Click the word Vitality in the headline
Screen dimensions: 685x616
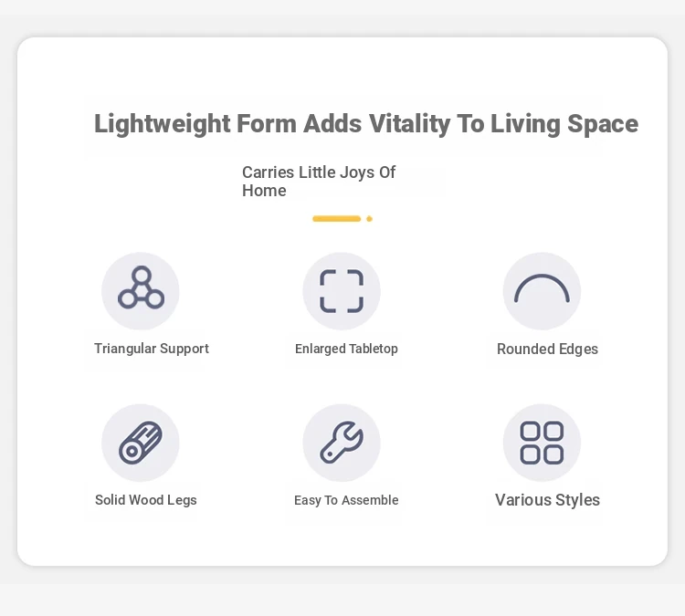[x=409, y=124]
